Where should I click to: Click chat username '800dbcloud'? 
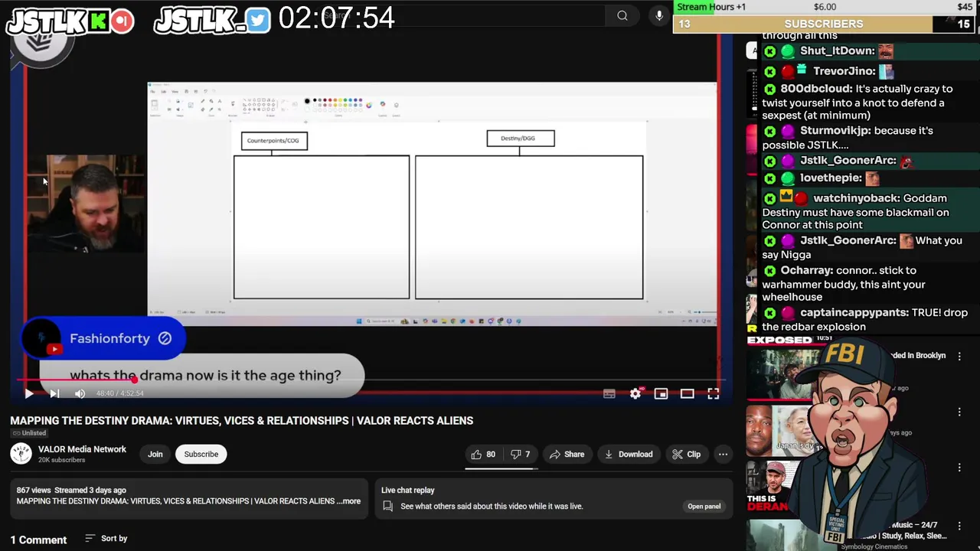point(815,89)
